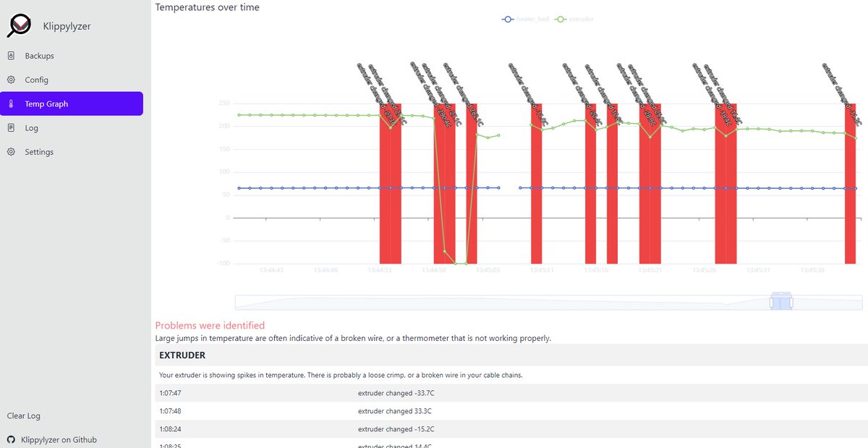Click the gear icon beside Settings
This screenshot has height=448, width=868.
click(10, 151)
